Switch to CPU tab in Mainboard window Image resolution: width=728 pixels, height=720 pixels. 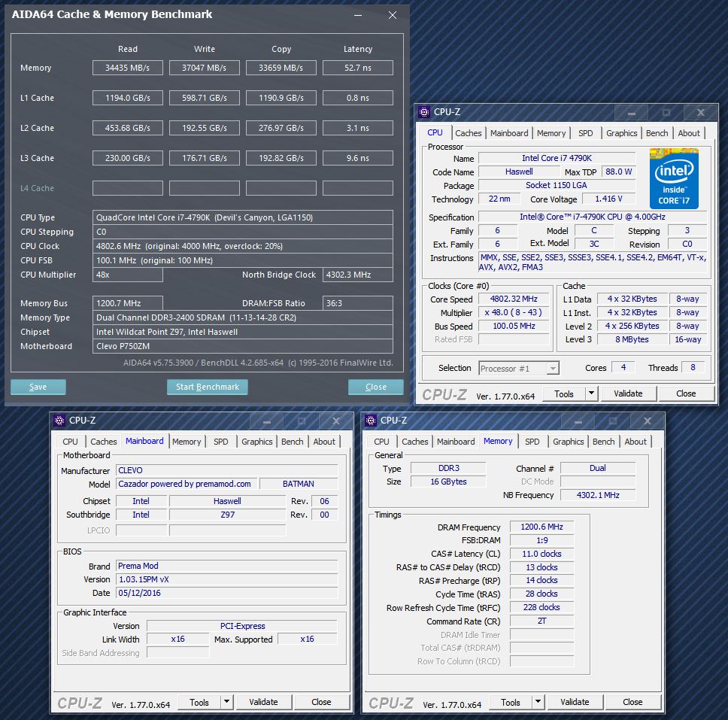pyautogui.click(x=70, y=442)
